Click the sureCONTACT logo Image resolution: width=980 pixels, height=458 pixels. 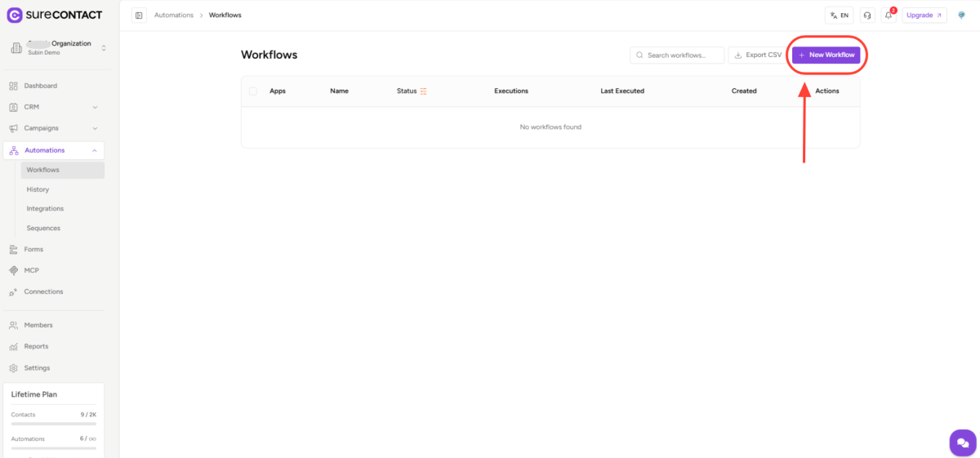[x=54, y=15]
